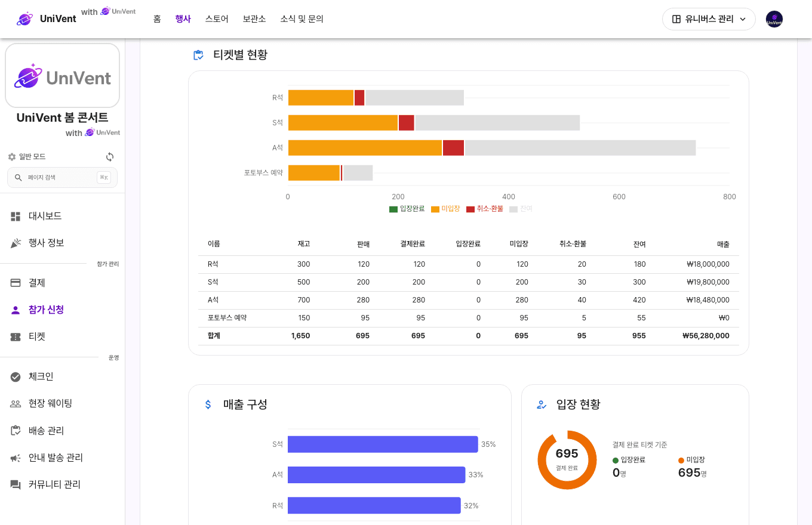Click the S석 row name in table
Screen dimensions: 812x525
213,282
